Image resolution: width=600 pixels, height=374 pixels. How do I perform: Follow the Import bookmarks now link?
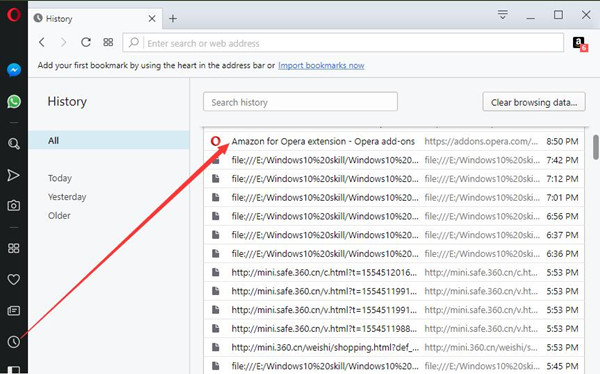[321, 65]
